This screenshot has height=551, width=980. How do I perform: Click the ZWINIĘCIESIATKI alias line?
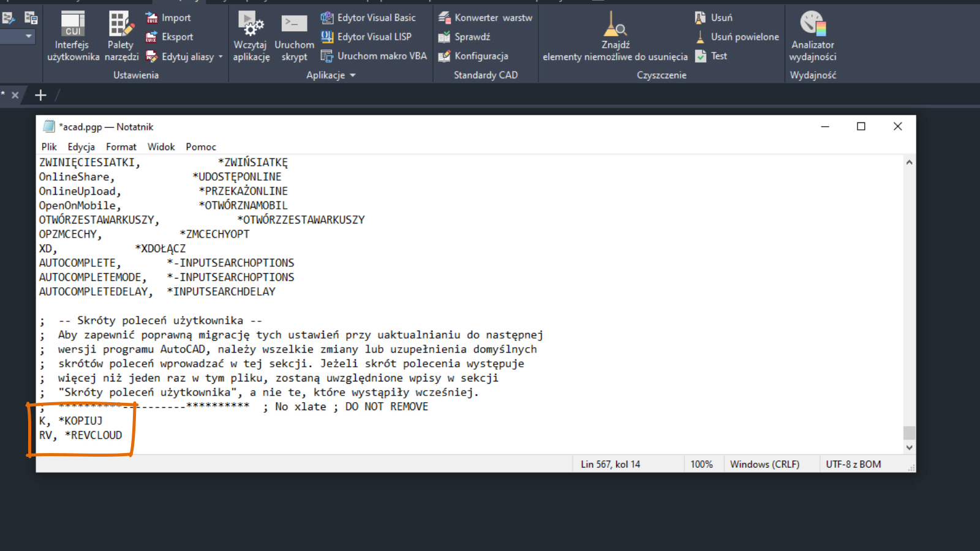(164, 162)
